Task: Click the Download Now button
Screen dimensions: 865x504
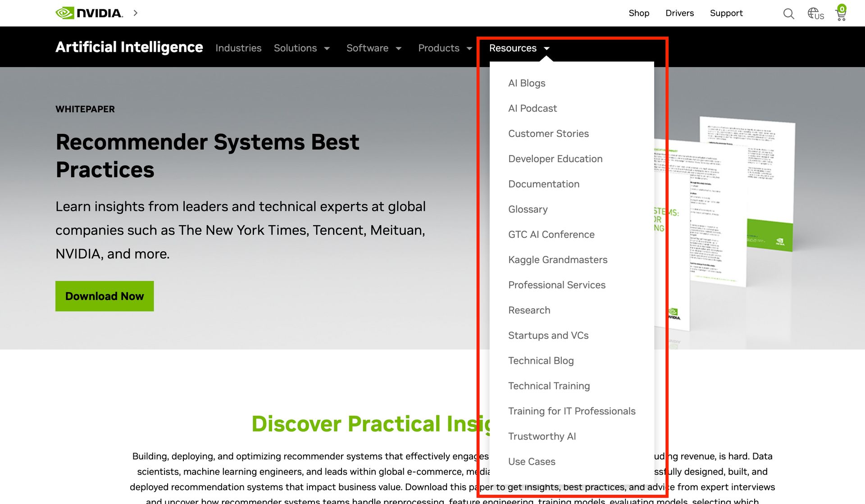Action: [x=105, y=296]
